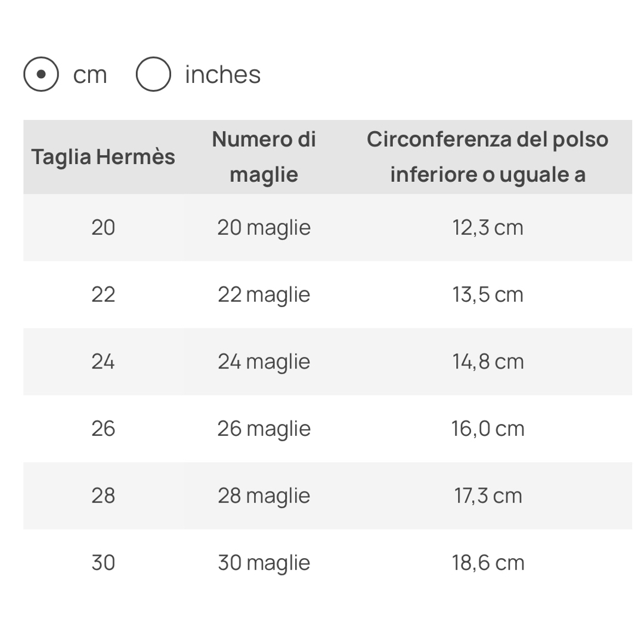The height and width of the screenshot is (644, 644).
Task: Select the size 28 cell
Action: coord(103,496)
